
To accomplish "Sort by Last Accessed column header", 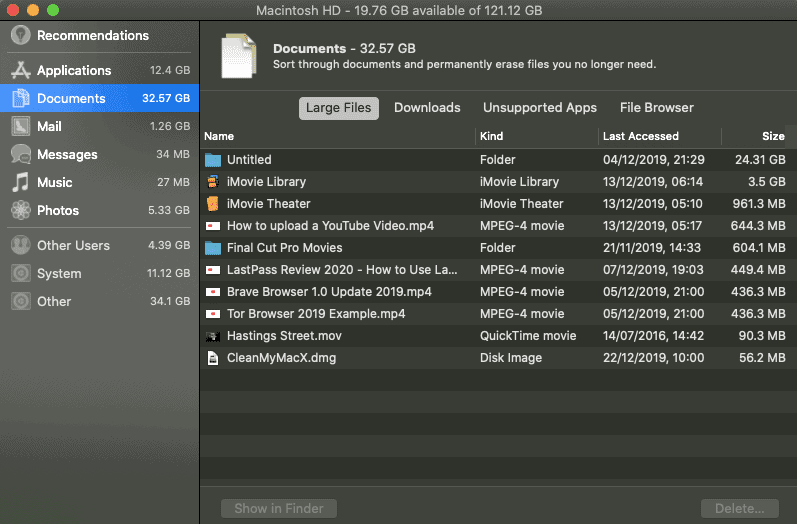I will click(641, 136).
